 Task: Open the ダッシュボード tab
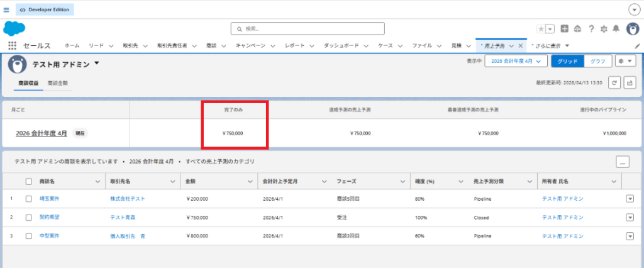(x=341, y=46)
